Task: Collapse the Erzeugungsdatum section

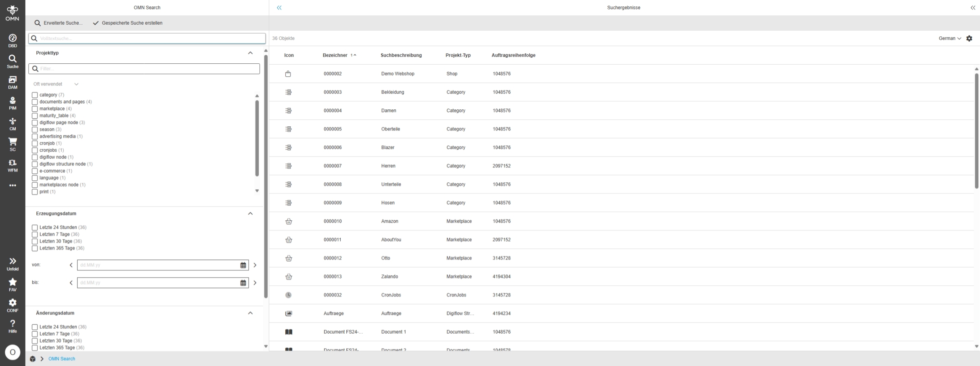Action: pyautogui.click(x=250, y=213)
